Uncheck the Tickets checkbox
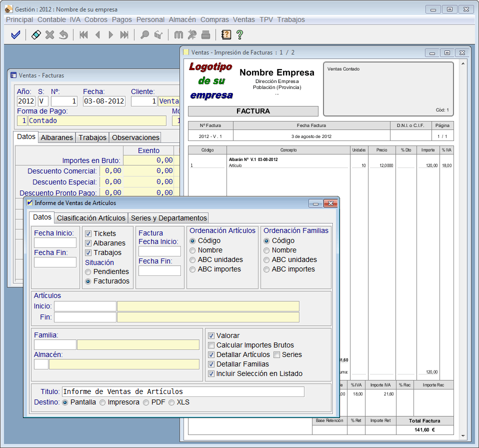This screenshot has width=479, height=448. [x=88, y=233]
